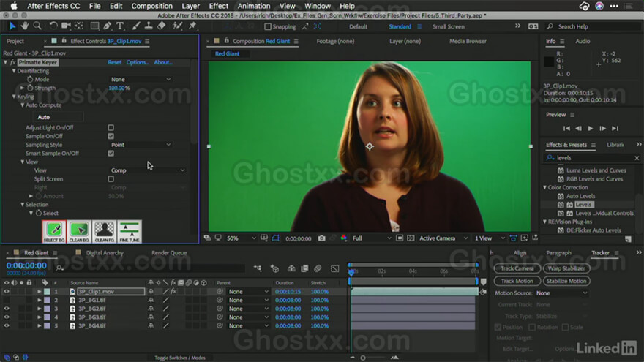Click the CLEAN BG Primatte button
Screen dimensions: 644x362
[79, 232]
